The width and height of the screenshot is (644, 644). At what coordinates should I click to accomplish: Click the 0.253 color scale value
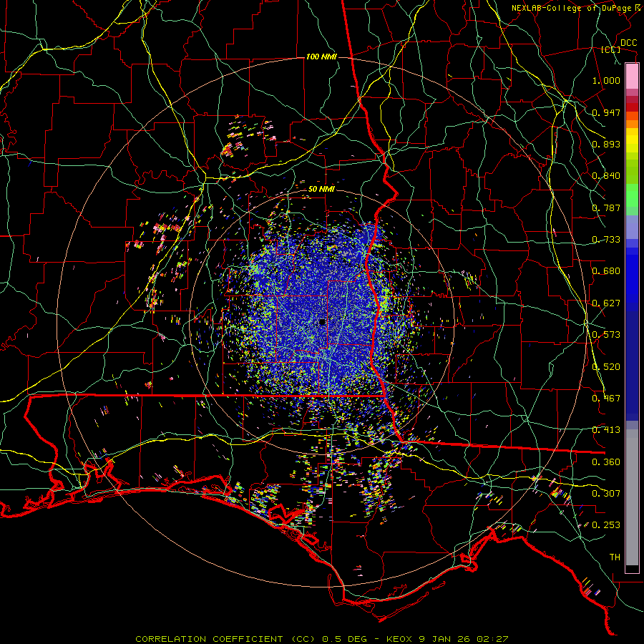(x=606, y=525)
